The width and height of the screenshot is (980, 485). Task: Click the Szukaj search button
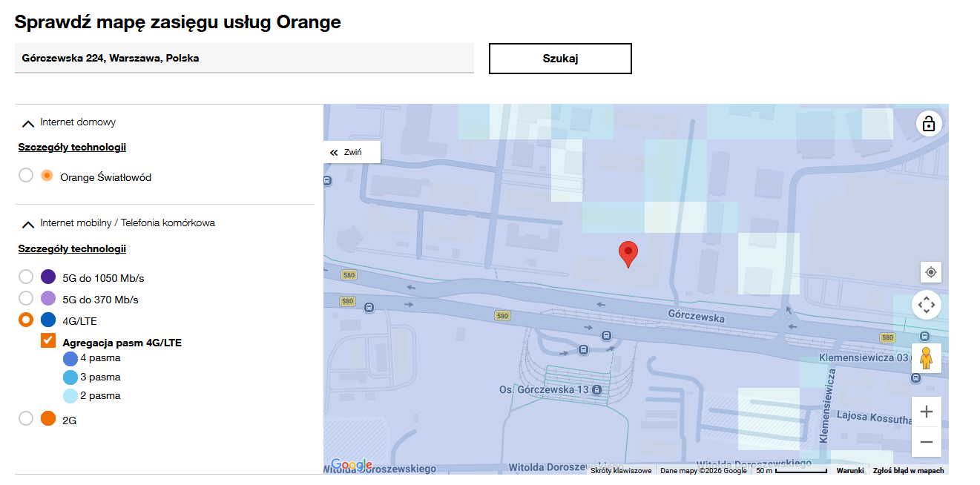click(x=560, y=59)
